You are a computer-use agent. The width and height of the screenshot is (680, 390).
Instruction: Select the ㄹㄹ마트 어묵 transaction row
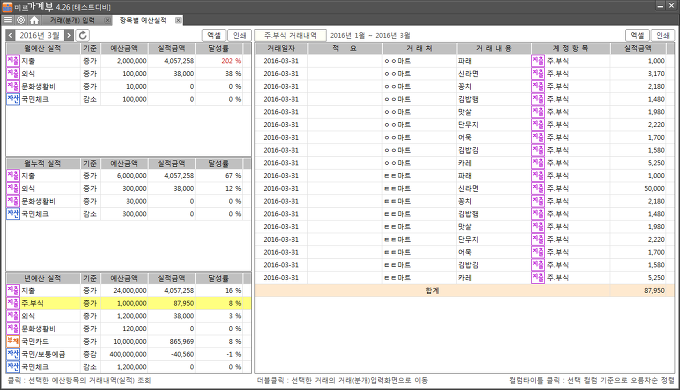pos(464,252)
